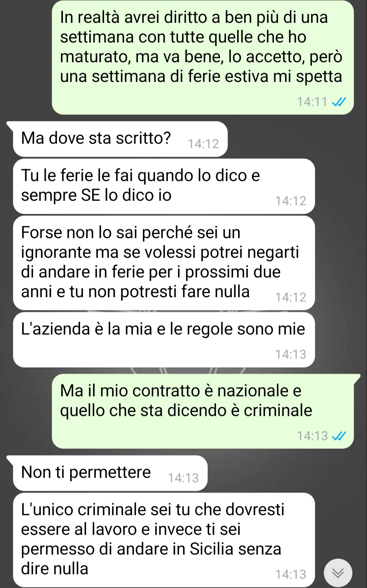The width and height of the screenshot is (367, 588).
Task: Tap 14:12 timestamp on 'Tu le ferie' bubble
Action: point(291,201)
